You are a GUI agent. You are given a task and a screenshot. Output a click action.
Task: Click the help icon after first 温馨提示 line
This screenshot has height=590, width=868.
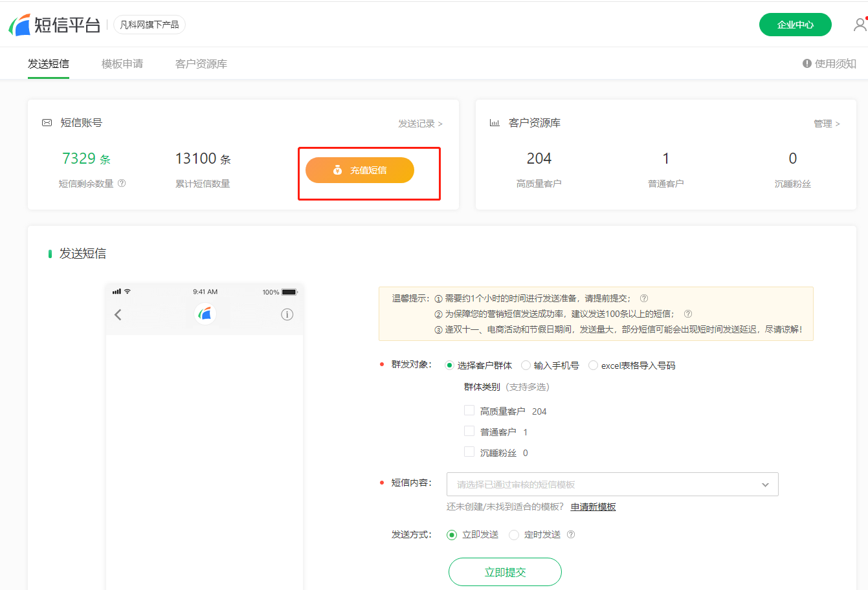[x=644, y=298]
